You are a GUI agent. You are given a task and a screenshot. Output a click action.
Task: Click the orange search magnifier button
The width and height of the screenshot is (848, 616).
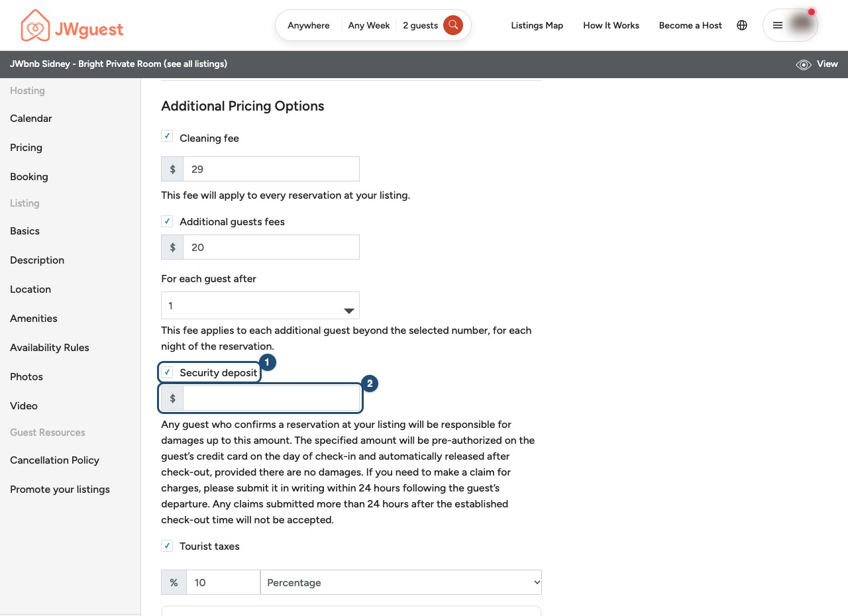pos(453,25)
